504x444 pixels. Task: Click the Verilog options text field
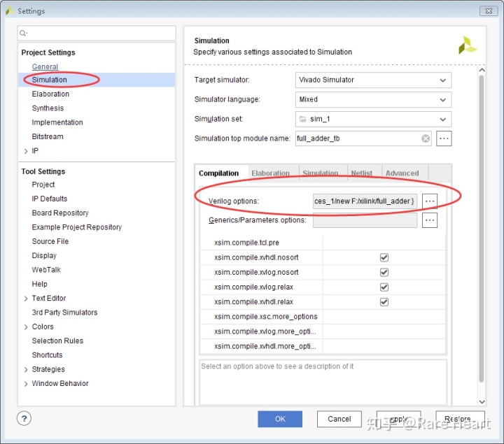point(365,201)
